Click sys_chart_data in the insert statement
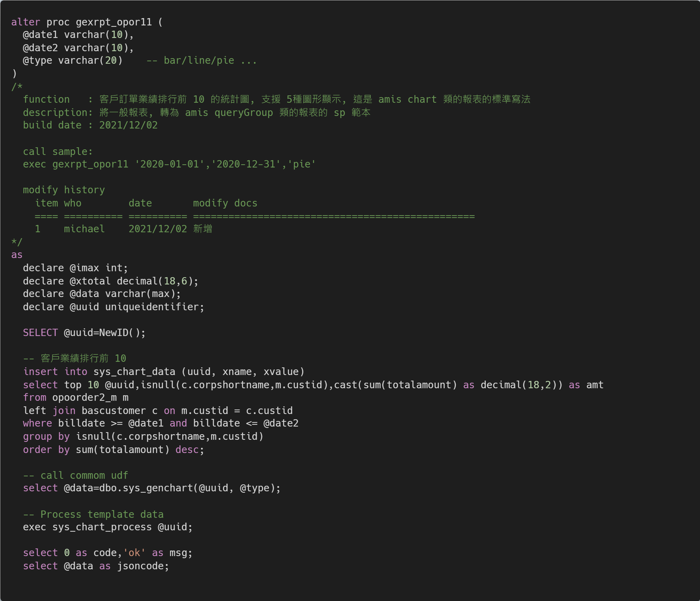The height and width of the screenshot is (601, 700). click(134, 372)
